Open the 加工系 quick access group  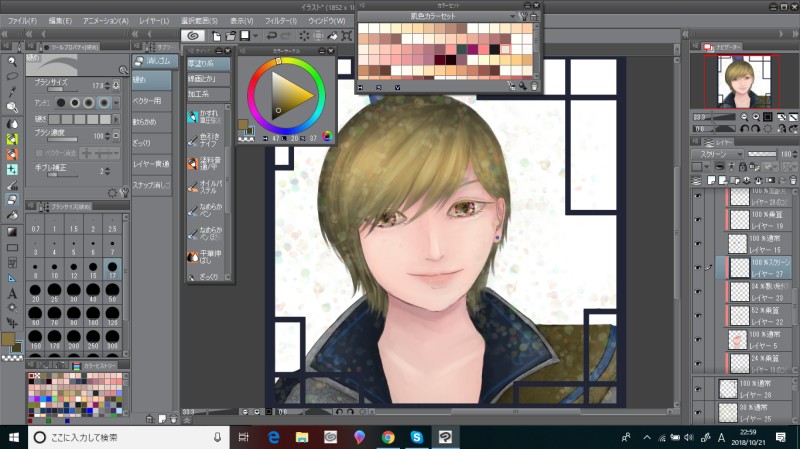[x=208, y=94]
